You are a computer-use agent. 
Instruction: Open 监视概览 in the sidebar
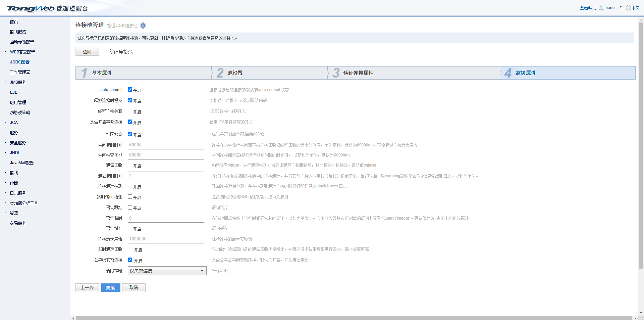pyautogui.click(x=18, y=32)
